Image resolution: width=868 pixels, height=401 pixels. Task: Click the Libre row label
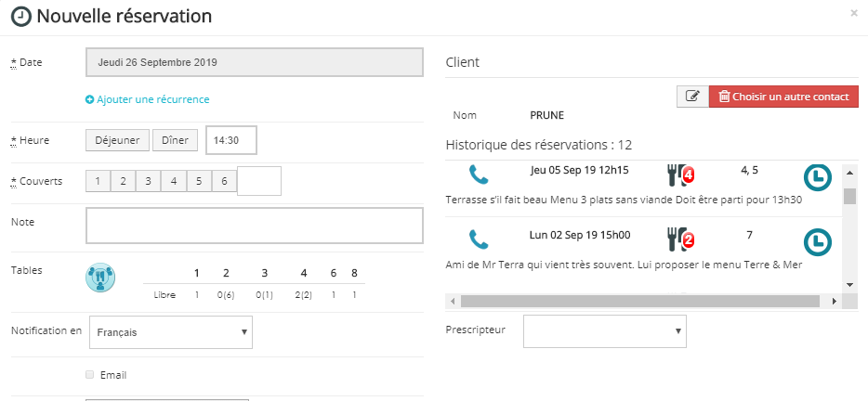pos(164,295)
